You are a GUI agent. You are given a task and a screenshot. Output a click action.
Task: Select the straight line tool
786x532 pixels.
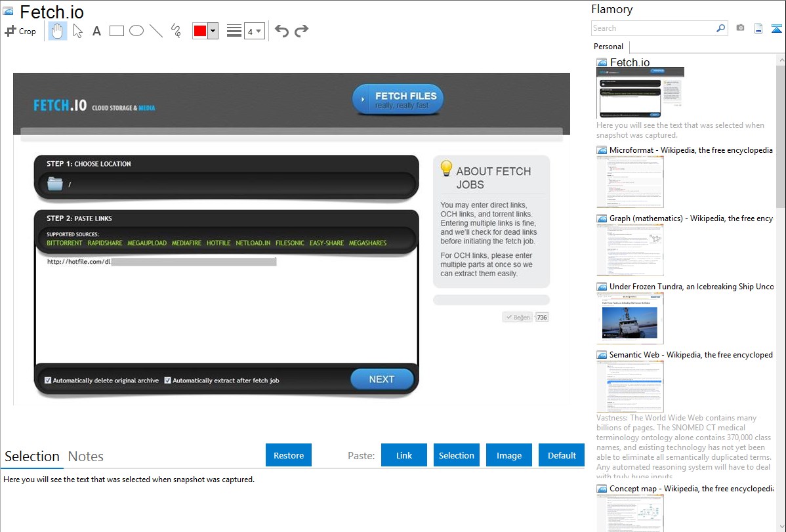pyautogui.click(x=156, y=31)
